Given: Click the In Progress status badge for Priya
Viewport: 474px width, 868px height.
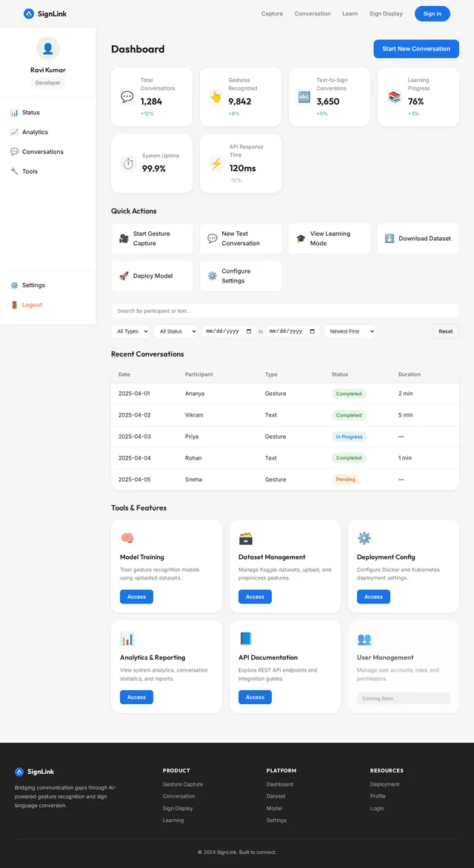Looking at the screenshot, I should coord(349,437).
